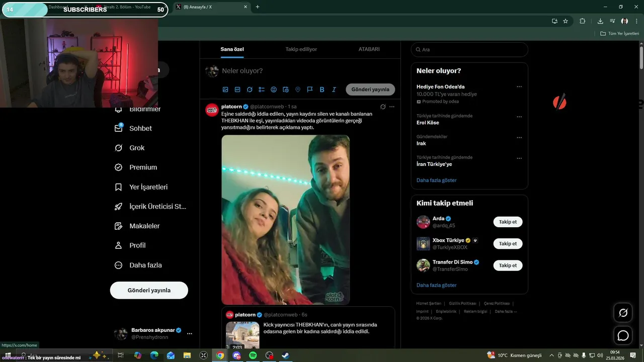This screenshot has height=362, width=644.
Task: Open the Çerez Politikası footer link
Action: [497, 304]
